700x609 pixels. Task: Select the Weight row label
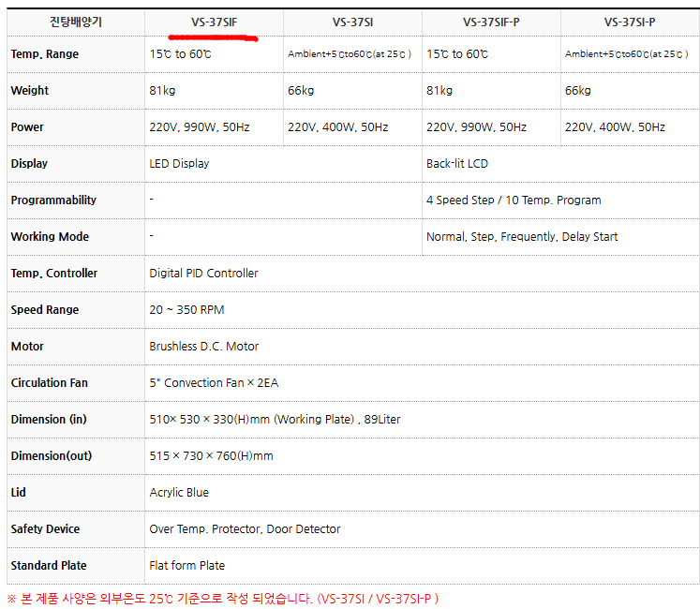(x=30, y=91)
